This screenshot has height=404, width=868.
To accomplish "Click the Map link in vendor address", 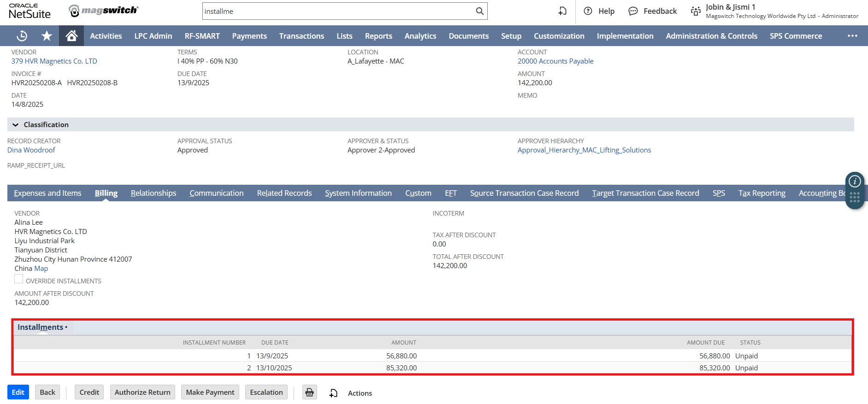I will click(41, 269).
